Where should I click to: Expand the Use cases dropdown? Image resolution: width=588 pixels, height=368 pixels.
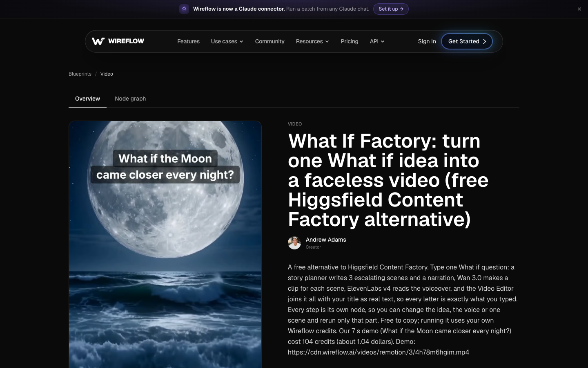coord(227,41)
